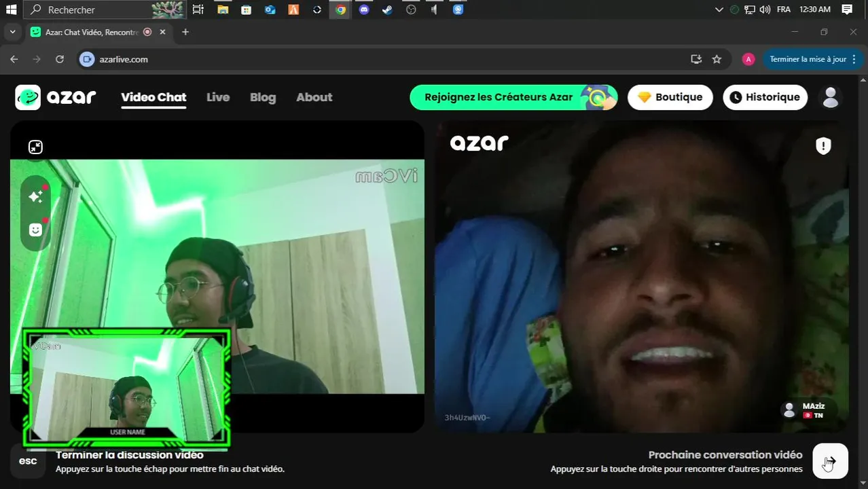Go back with the browser back arrow
The height and width of the screenshot is (489, 868).
pos(14,59)
